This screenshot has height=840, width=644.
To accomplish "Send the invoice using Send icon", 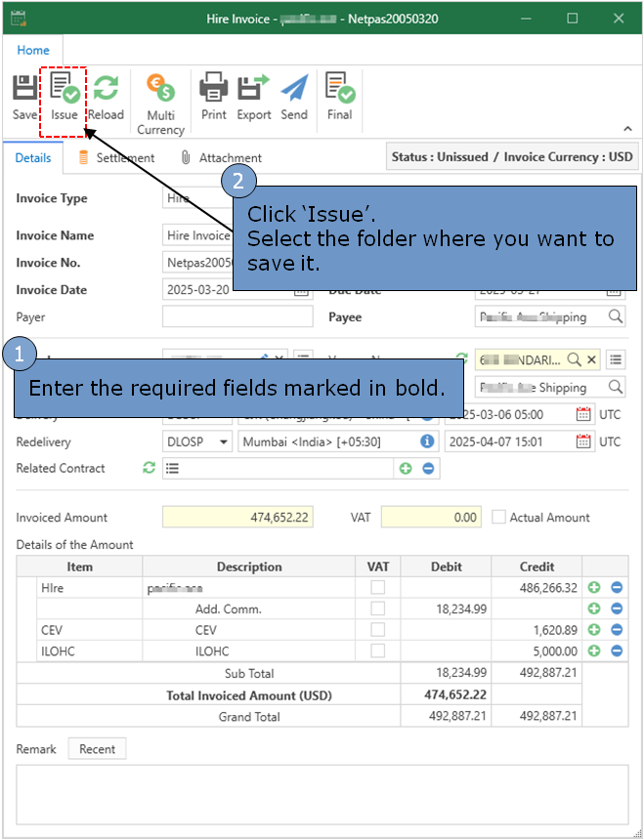I will click(x=294, y=98).
